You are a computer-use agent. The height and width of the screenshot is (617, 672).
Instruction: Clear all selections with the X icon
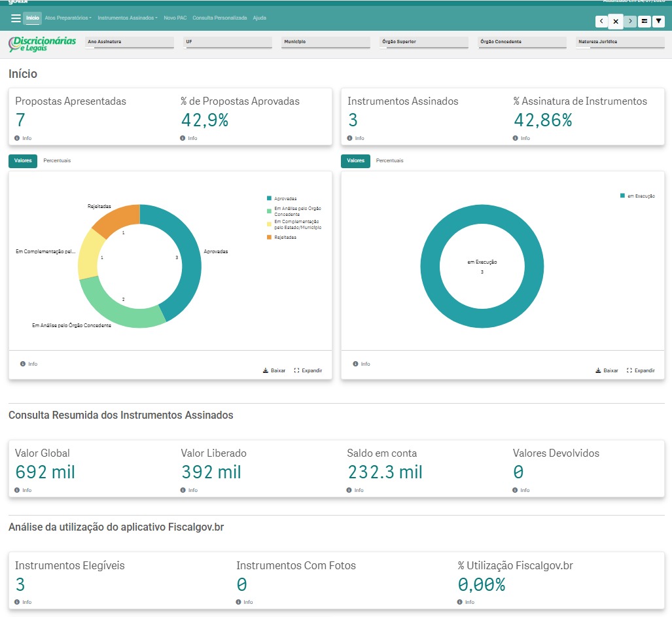(x=616, y=21)
